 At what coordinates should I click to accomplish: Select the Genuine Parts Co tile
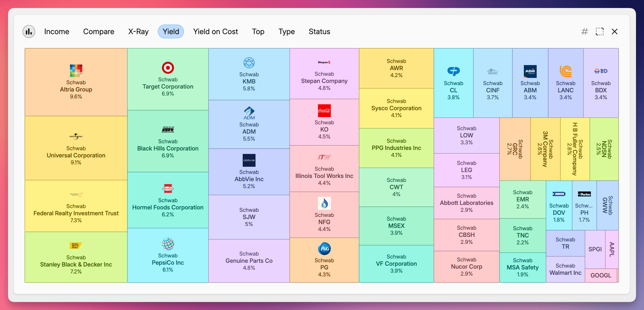point(249,261)
